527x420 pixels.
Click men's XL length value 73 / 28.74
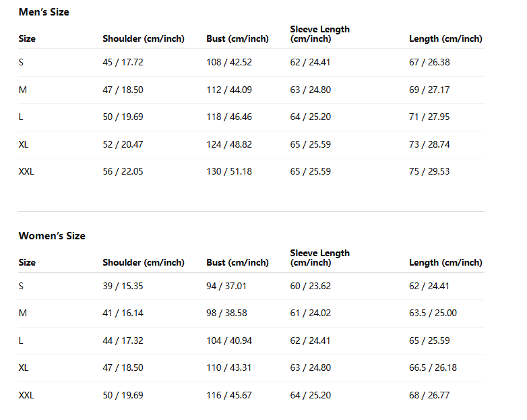pos(429,144)
